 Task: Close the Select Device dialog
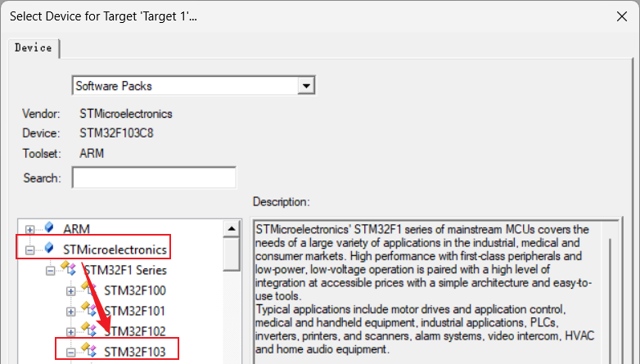click(x=622, y=16)
